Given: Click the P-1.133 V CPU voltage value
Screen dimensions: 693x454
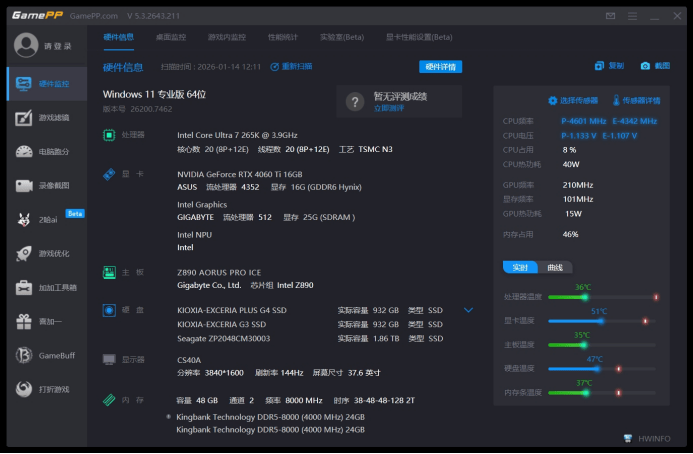Looking at the screenshot, I should [579, 136].
